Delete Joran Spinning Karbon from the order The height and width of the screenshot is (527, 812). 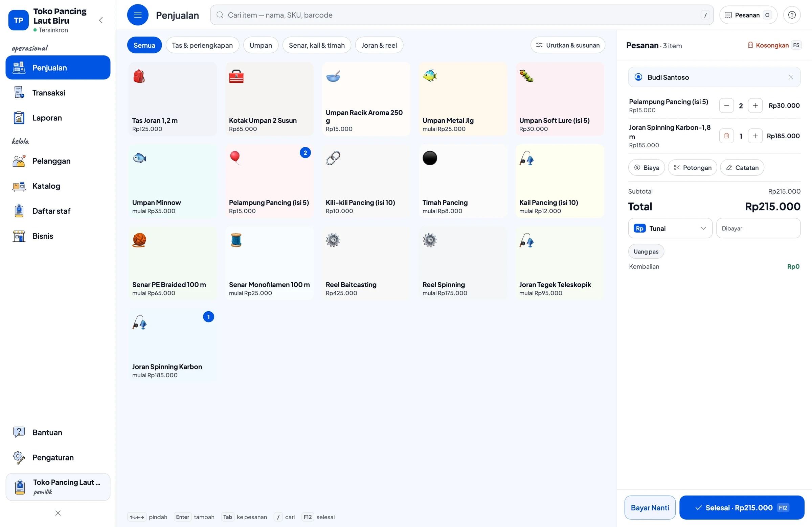726,136
